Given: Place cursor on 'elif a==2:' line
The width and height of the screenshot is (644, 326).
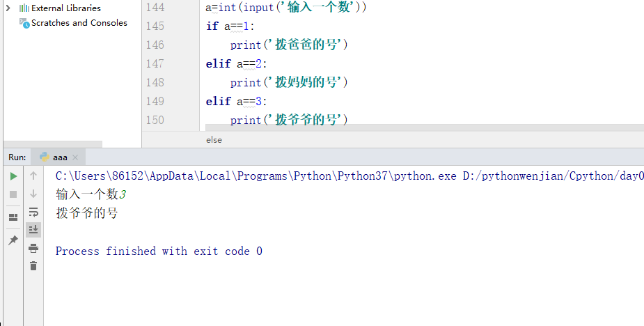Looking at the screenshot, I should point(236,63).
